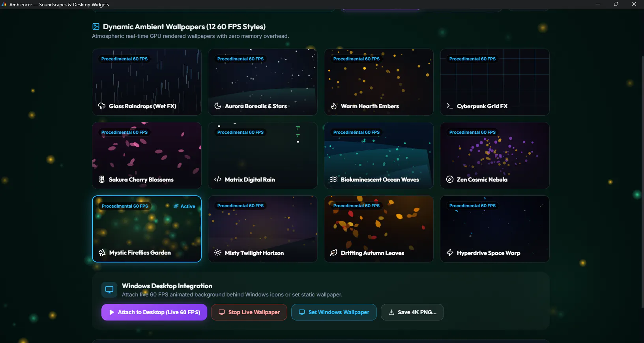Viewport: 644px width, 343px height.
Task: Click the flame icon on Warm Hearth Embers
Action: pyautogui.click(x=334, y=106)
